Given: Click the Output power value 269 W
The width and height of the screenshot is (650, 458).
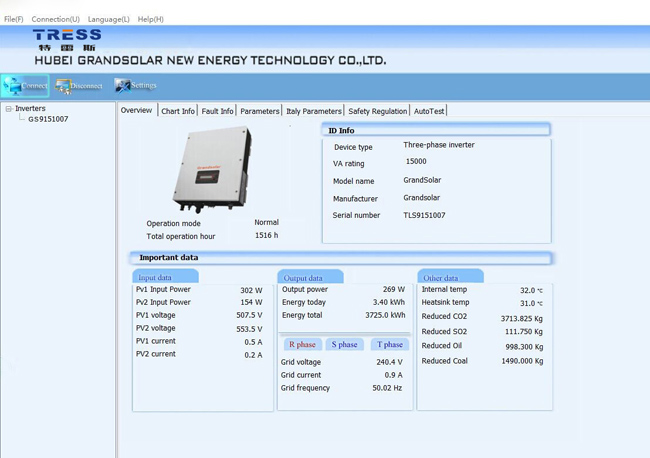Looking at the screenshot, I should click(x=394, y=289).
